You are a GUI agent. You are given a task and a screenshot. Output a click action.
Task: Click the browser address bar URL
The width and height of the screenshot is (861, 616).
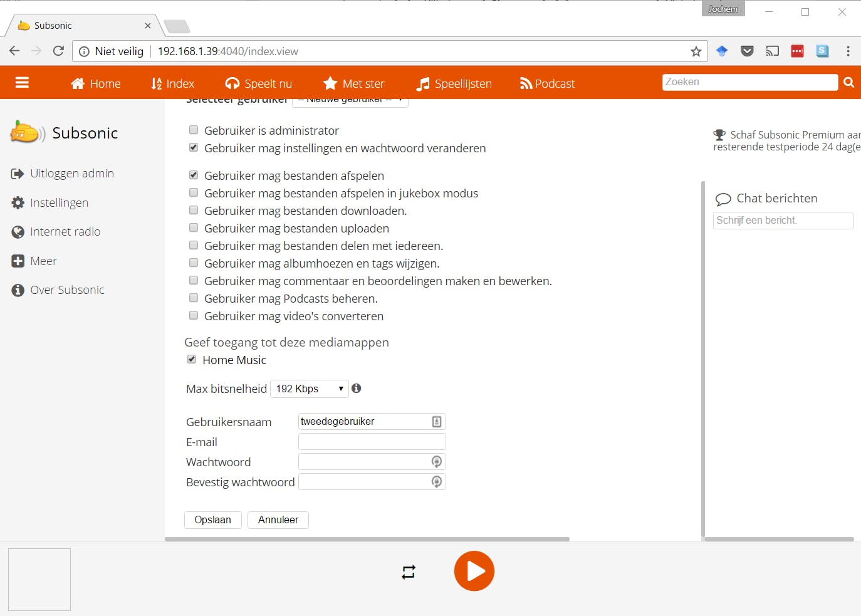click(228, 51)
